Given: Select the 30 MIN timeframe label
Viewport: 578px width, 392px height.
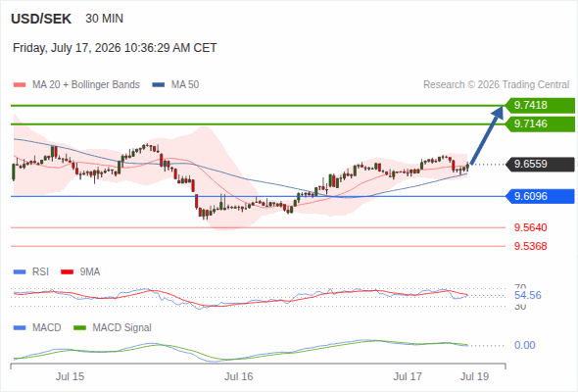Looking at the screenshot, I should (104, 19).
